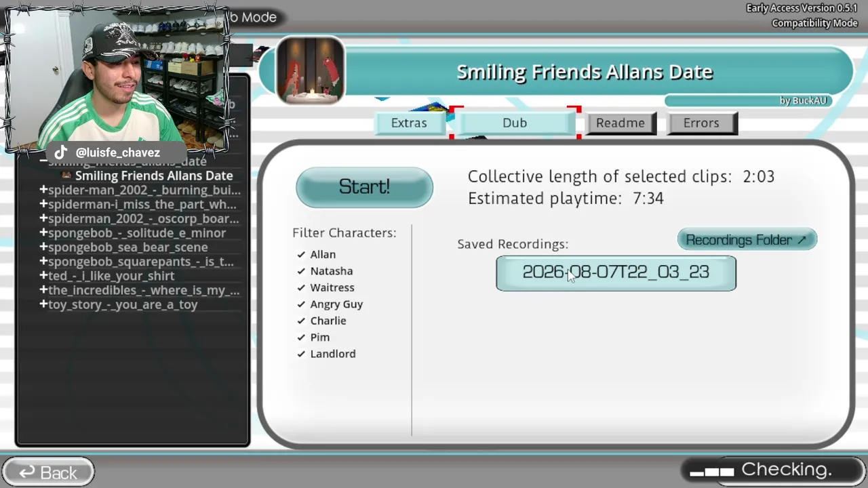Click the 'by BuckAU' author credit
The width and height of the screenshot is (868, 488).
(803, 100)
